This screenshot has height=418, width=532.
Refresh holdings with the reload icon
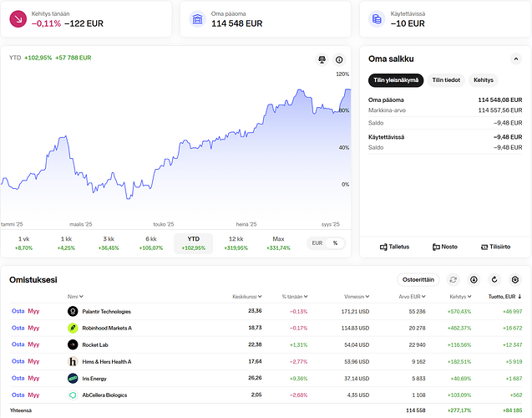494,280
